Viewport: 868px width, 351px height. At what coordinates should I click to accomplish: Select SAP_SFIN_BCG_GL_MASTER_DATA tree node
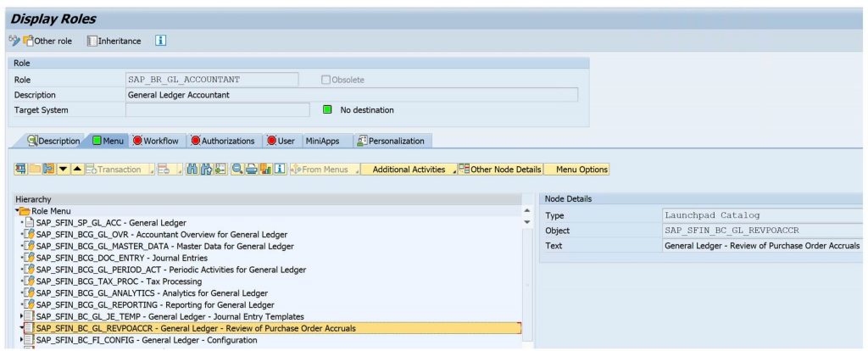(x=165, y=247)
